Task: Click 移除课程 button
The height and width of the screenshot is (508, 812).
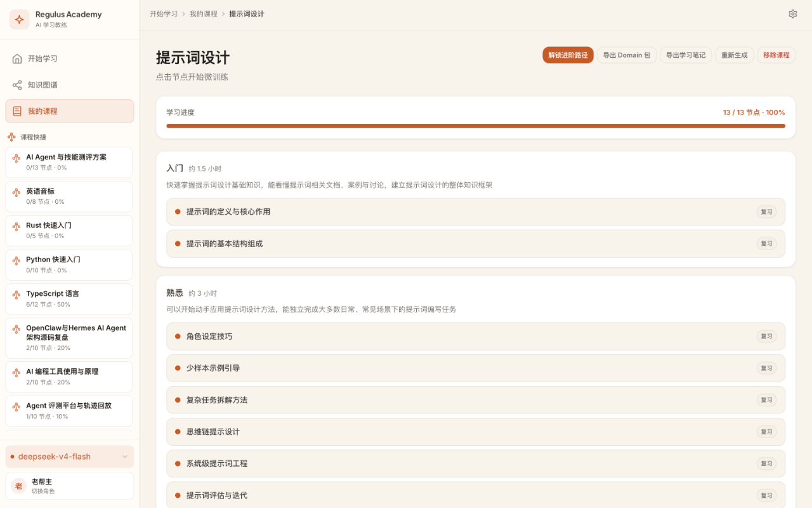Action: 776,55
